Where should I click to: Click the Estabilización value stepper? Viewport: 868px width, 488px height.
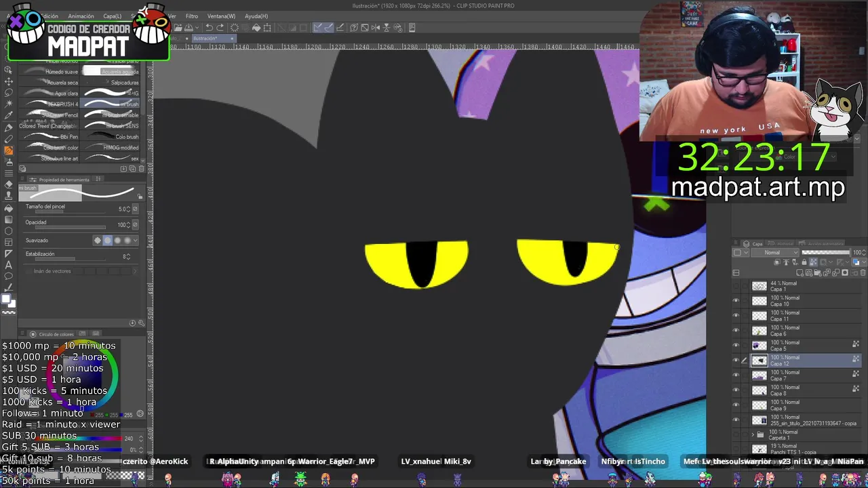coord(128,257)
